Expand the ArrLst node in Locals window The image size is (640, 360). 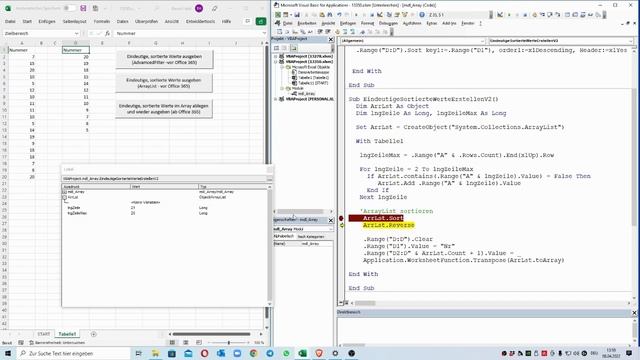pyautogui.click(x=64, y=197)
